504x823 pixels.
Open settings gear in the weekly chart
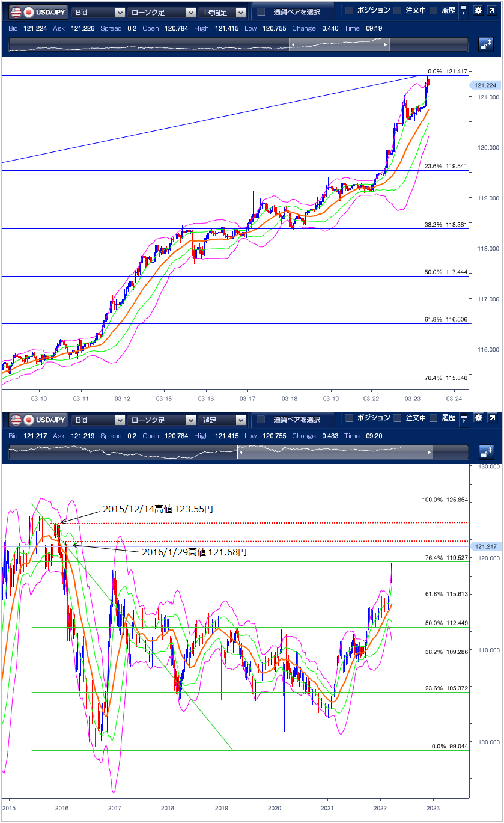click(x=478, y=418)
